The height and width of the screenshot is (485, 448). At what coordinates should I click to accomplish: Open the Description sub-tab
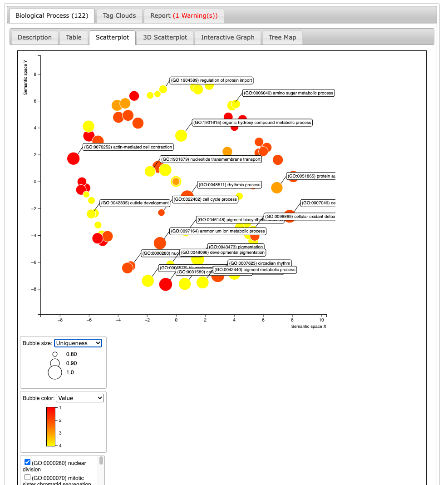34,37
